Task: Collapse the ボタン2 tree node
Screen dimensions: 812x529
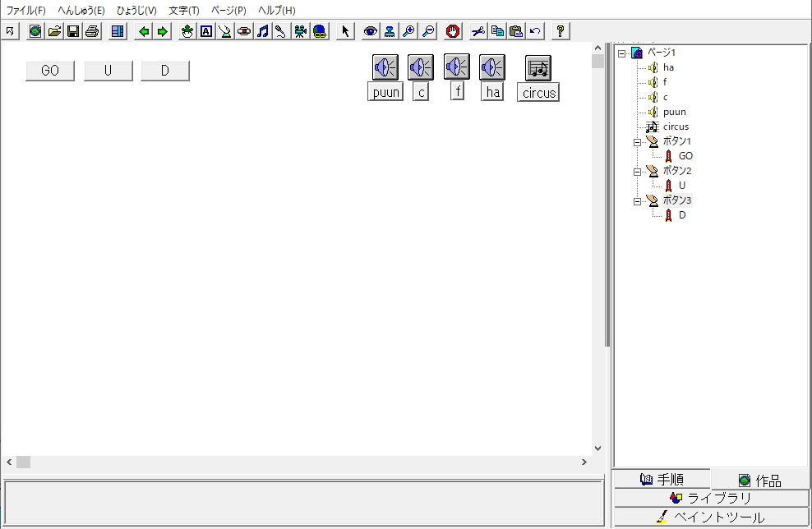Action: click(x=638, y=172)
